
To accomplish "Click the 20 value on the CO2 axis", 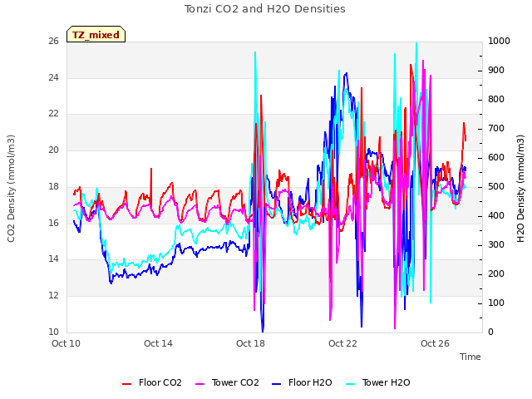I will (x=53, y=150).
